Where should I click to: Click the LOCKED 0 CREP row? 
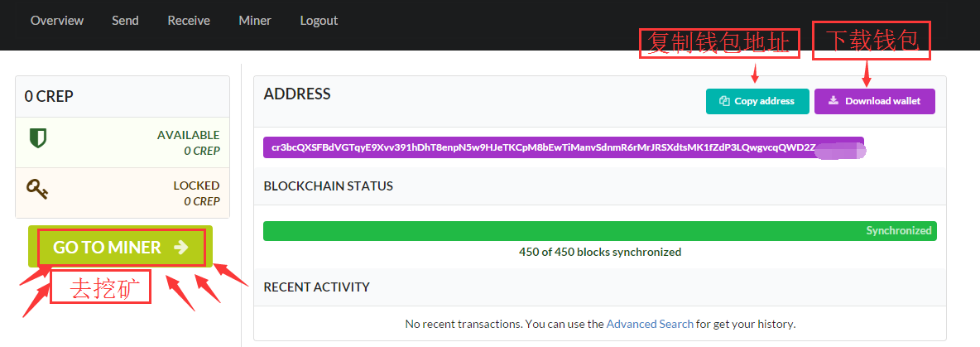coord(122,193)
